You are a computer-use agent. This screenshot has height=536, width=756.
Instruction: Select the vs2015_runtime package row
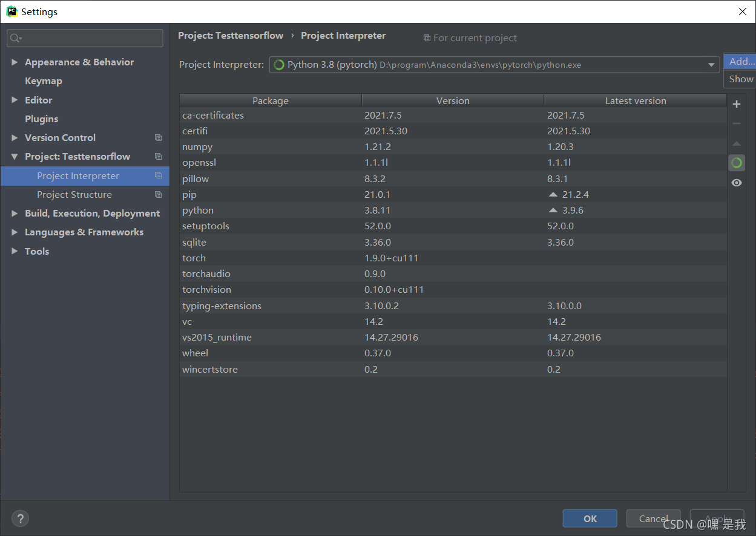(x=453, y=338)
